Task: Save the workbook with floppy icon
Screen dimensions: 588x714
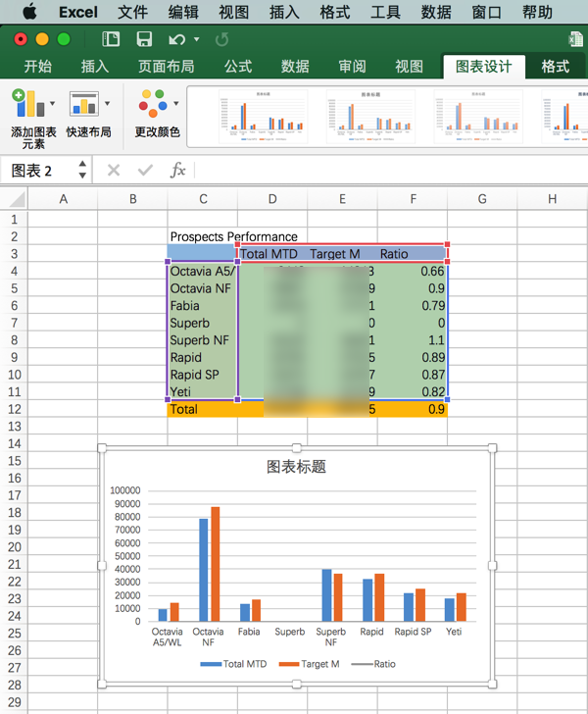Action: [x=144, y=39]
